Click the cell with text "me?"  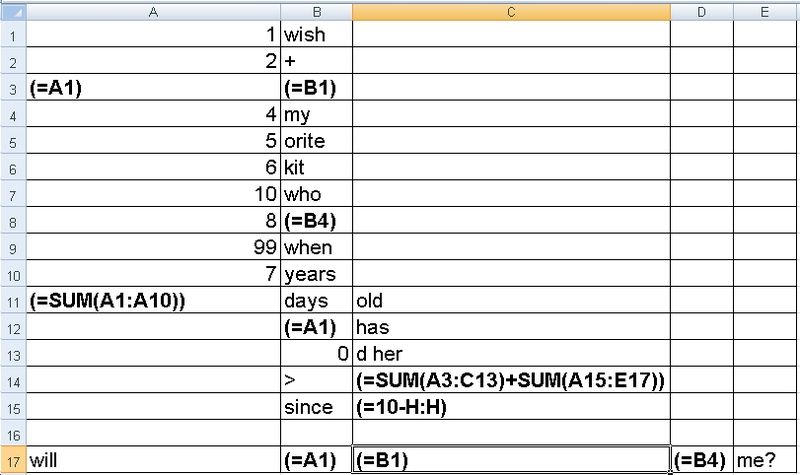pyautogui.click(x=766, y=460)
